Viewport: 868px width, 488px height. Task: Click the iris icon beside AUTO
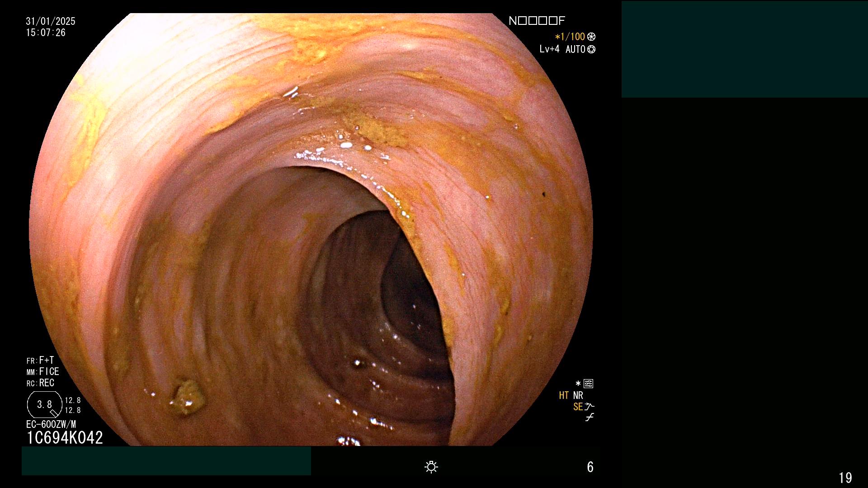point(591,49)
